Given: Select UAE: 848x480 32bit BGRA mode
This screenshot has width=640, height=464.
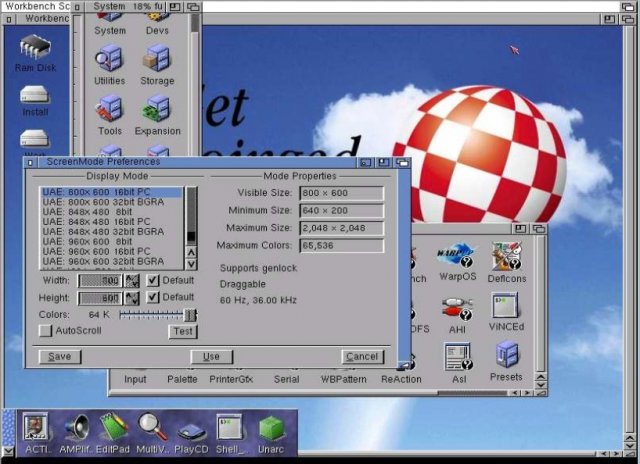Looking at the screenshot, I should pyautogui.click(x=112, y=231).
